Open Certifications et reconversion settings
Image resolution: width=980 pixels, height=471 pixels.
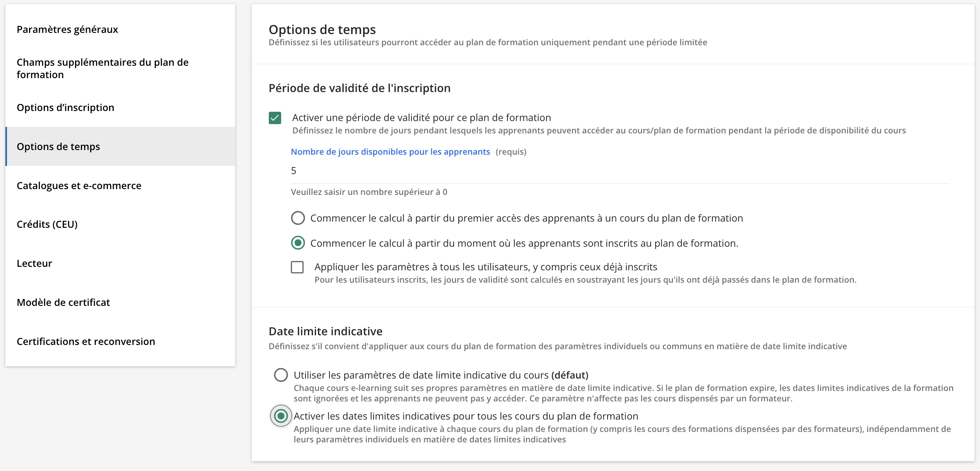85,341
